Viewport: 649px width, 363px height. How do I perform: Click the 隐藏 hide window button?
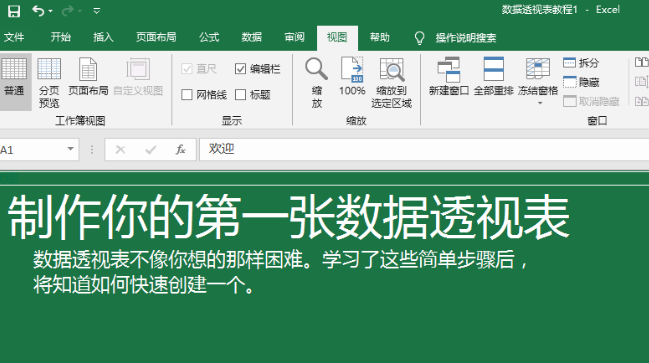[581, 82]
